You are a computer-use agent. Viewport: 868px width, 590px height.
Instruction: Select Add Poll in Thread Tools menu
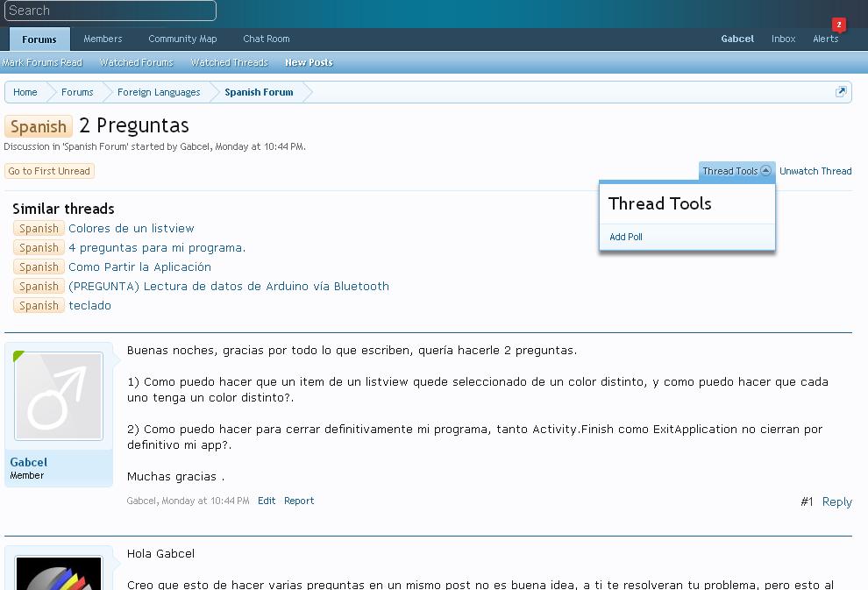click(626, 237)
